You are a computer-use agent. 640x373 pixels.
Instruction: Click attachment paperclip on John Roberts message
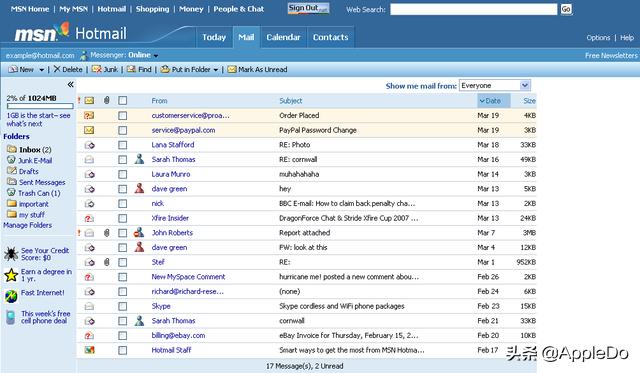[x=107, y=233]
